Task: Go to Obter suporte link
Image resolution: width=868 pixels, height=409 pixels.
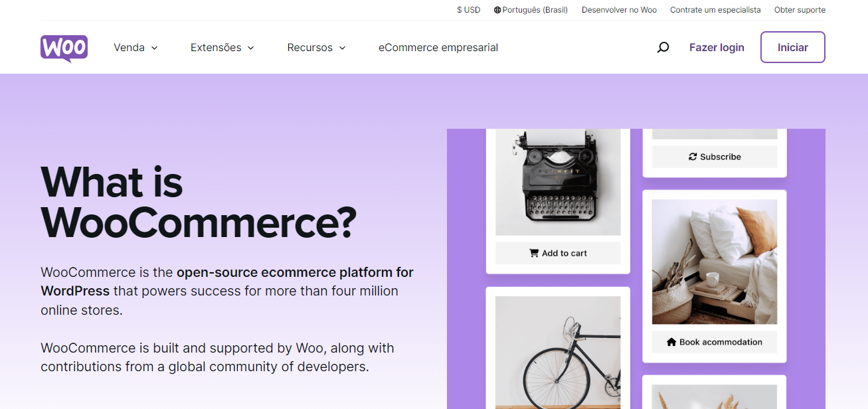Action: click(x=800, y=10)
